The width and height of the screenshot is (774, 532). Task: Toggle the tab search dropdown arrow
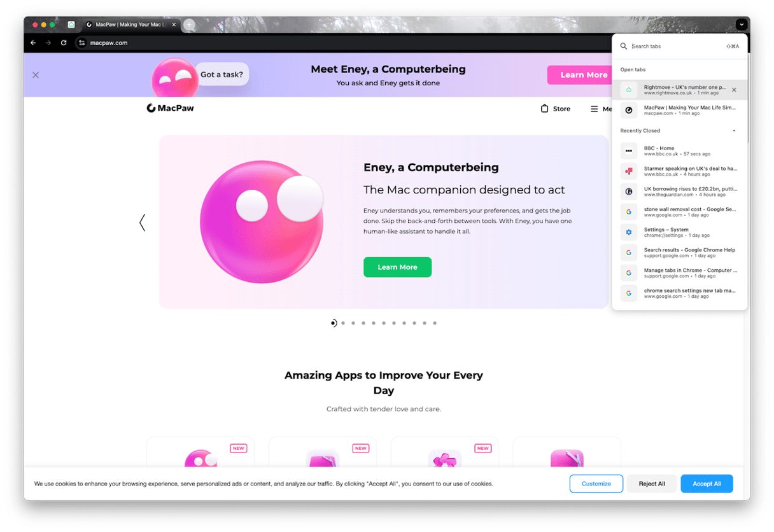click(742, 25)
